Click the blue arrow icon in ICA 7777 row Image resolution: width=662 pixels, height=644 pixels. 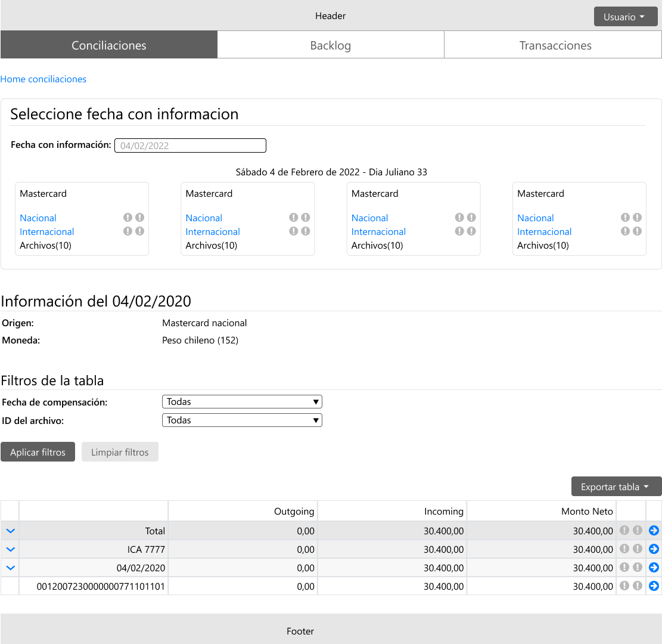[654, 549]
